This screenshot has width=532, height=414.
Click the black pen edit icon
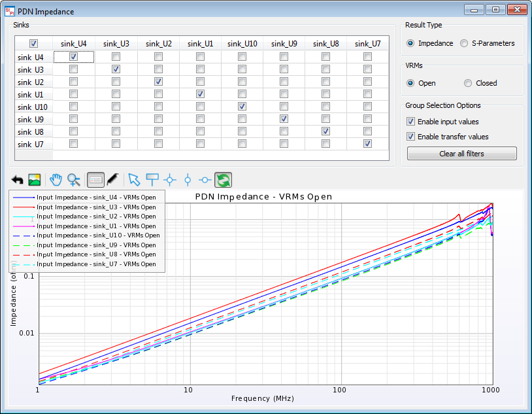pyautogui.click(x=112, y=179)
